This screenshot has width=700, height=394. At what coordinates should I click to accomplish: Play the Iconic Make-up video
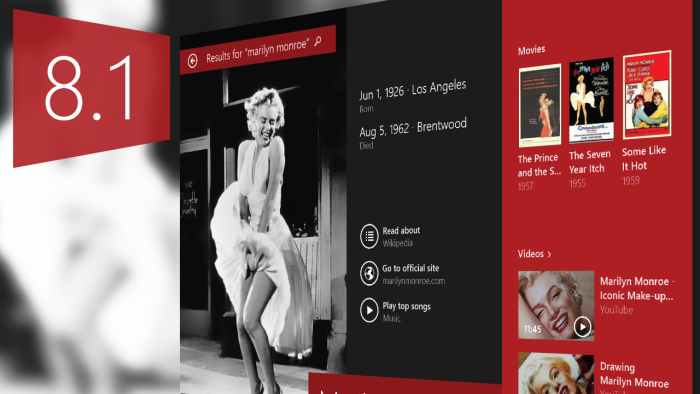pos(583,327)
